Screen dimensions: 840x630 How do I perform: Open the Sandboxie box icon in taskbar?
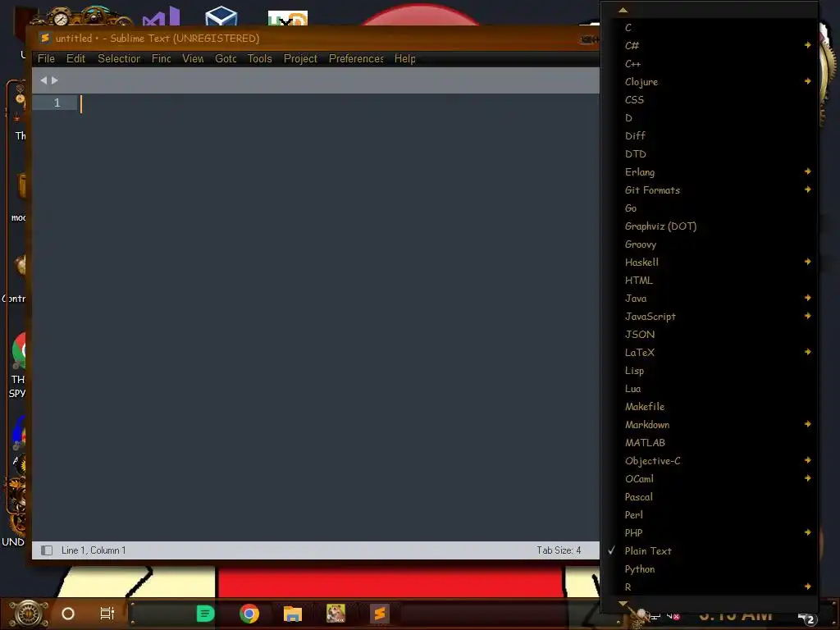(x=336, y=614)
